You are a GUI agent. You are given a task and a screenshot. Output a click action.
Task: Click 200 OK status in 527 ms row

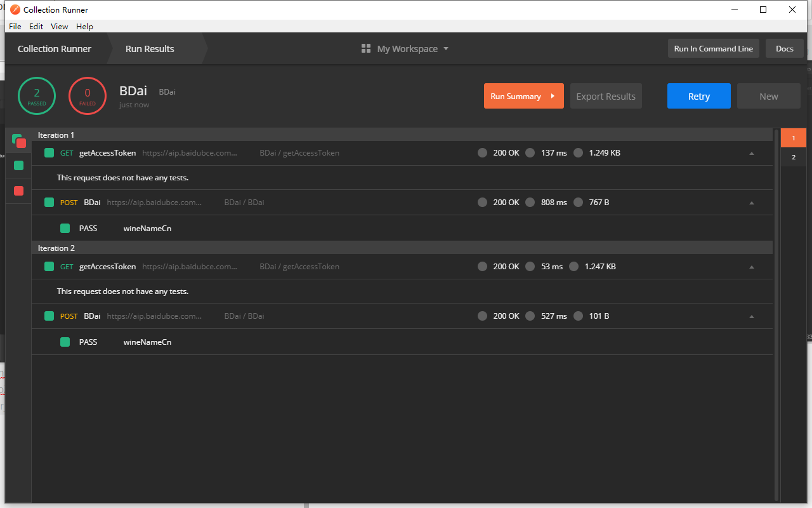[x=506, y=316]
